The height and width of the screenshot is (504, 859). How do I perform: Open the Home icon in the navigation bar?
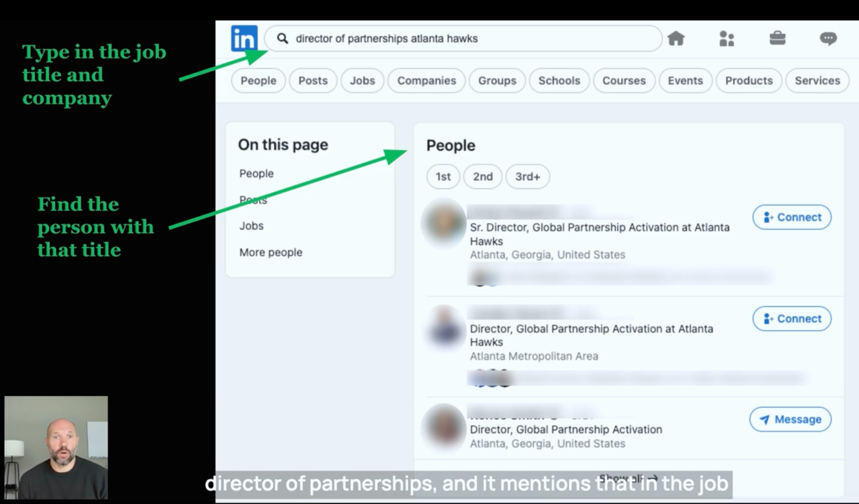676,38
